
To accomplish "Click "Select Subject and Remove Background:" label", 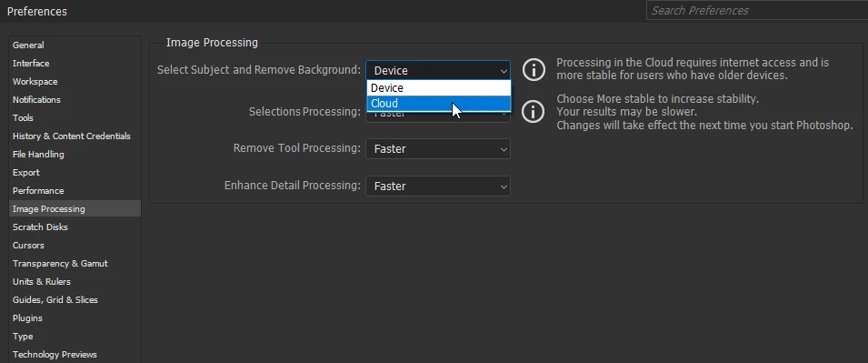I will [x=259, y=70].
